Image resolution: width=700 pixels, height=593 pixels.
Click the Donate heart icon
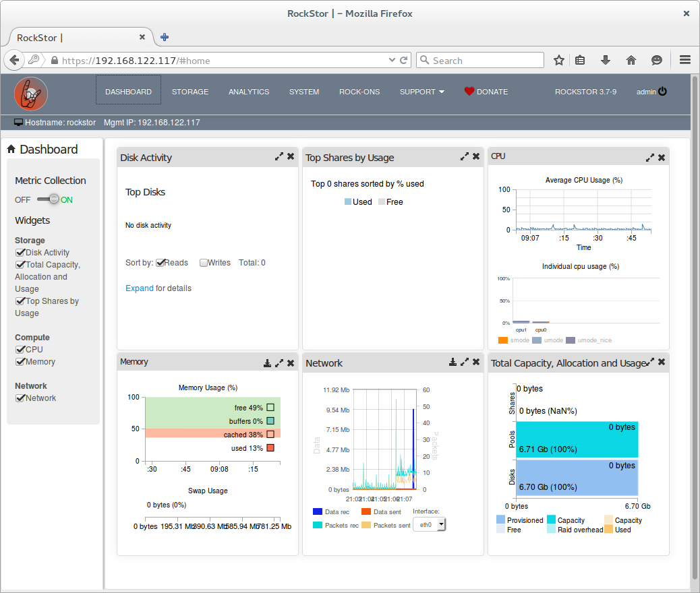click(x=469, y=92)
